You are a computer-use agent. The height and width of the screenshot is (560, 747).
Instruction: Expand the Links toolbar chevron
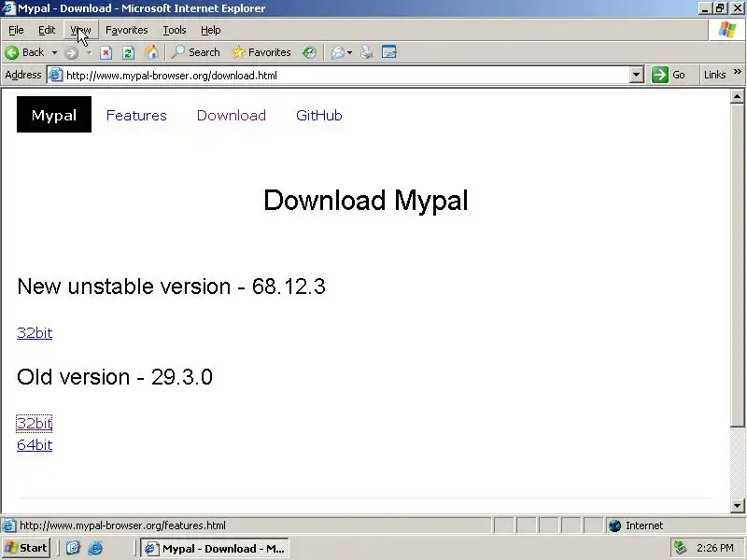738,72
